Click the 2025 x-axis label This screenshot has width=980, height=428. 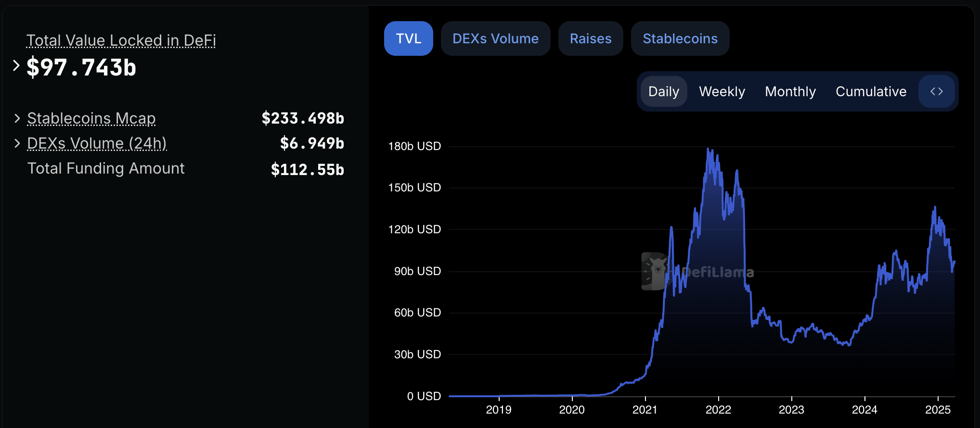click(938, 410)
